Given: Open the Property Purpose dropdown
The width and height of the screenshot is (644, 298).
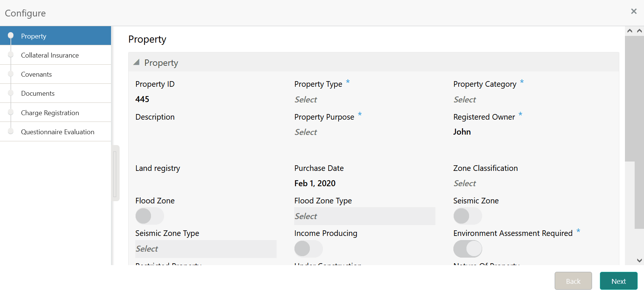Looking at the screenshot, I should click(336, 132).
